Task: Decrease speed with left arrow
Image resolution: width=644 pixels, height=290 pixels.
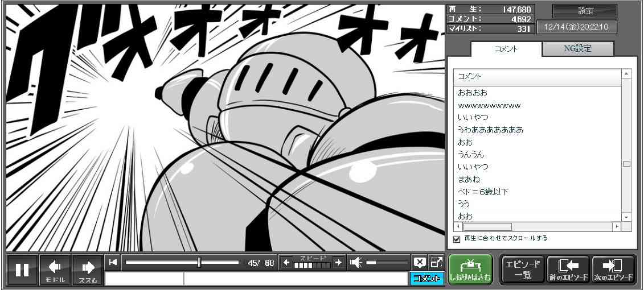Action: pos(286,263)
